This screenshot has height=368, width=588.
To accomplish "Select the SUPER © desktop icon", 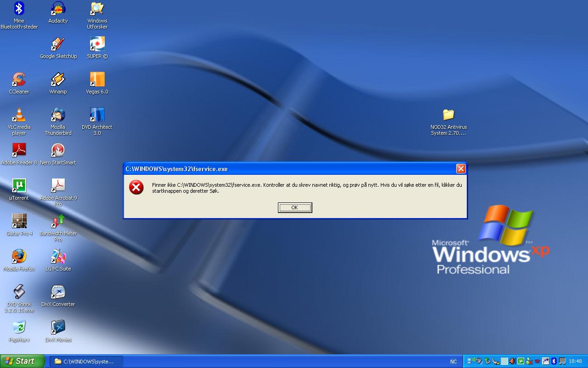I will point(97,48).
